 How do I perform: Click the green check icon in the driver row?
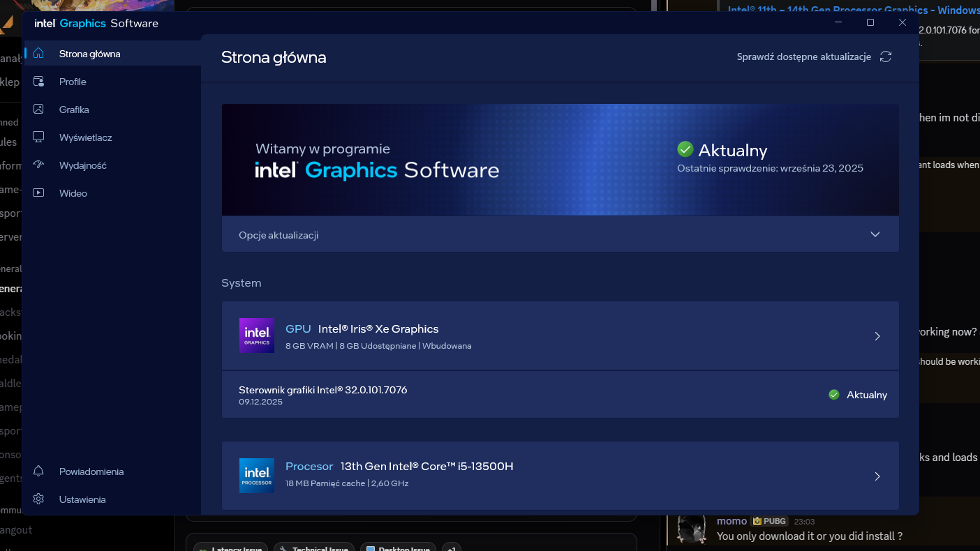pos(833,395)
